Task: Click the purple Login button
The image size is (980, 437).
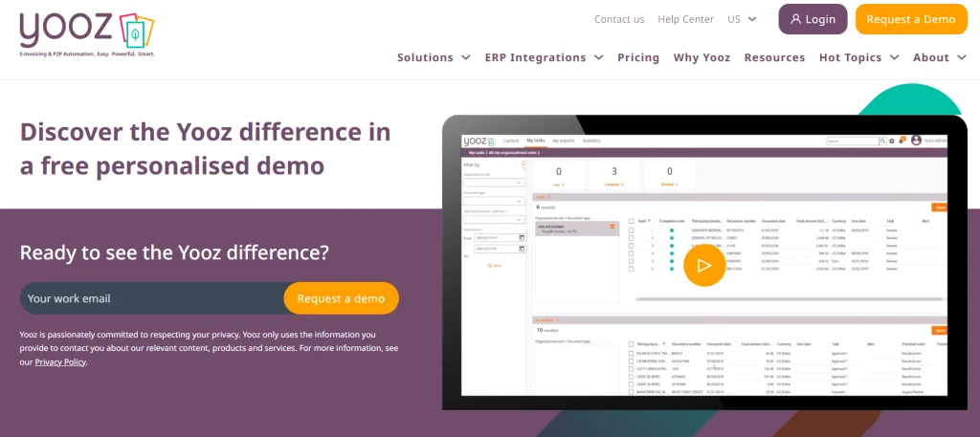Action: coord(813,19)
